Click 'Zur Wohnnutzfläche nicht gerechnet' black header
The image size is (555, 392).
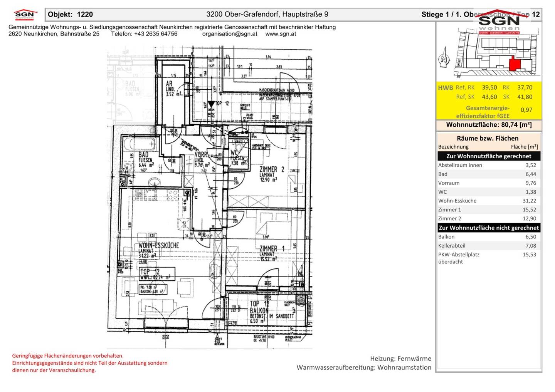pos(489,228)
